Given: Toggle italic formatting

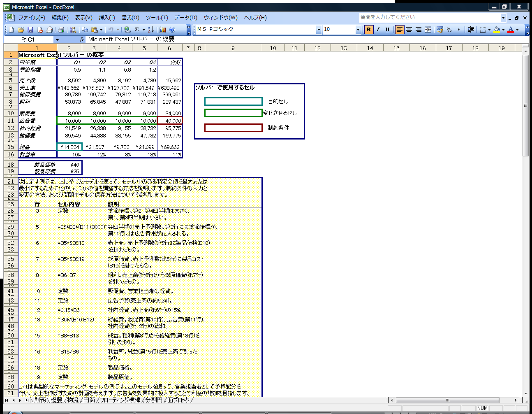Looking at the screenshot, I should click(378, 30).
